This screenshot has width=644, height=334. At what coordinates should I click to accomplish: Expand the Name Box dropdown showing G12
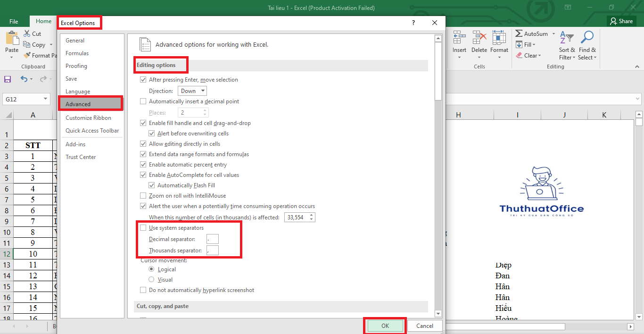click(x=46, y=99)
